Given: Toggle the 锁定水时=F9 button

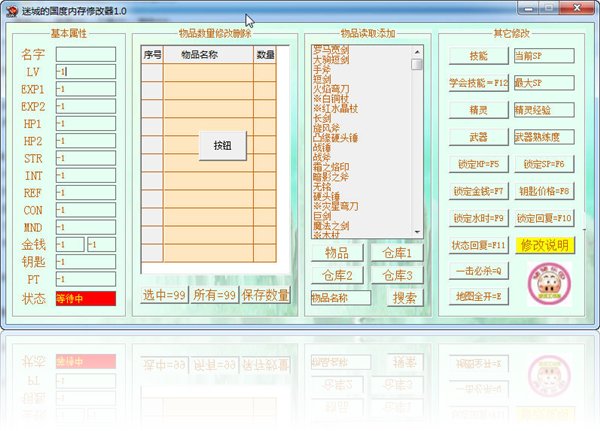Looking at the screenshot, I should point(479,218).
